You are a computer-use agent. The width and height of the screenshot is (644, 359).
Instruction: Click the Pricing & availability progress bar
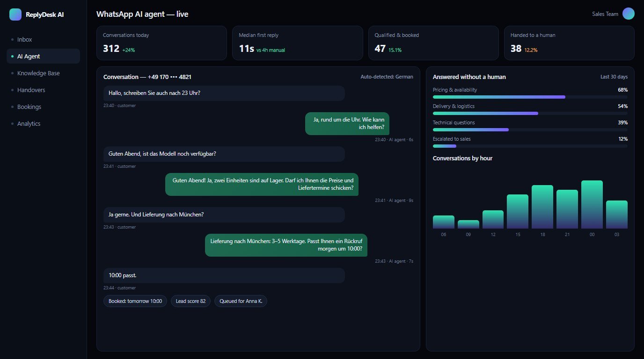pos(530,97)
